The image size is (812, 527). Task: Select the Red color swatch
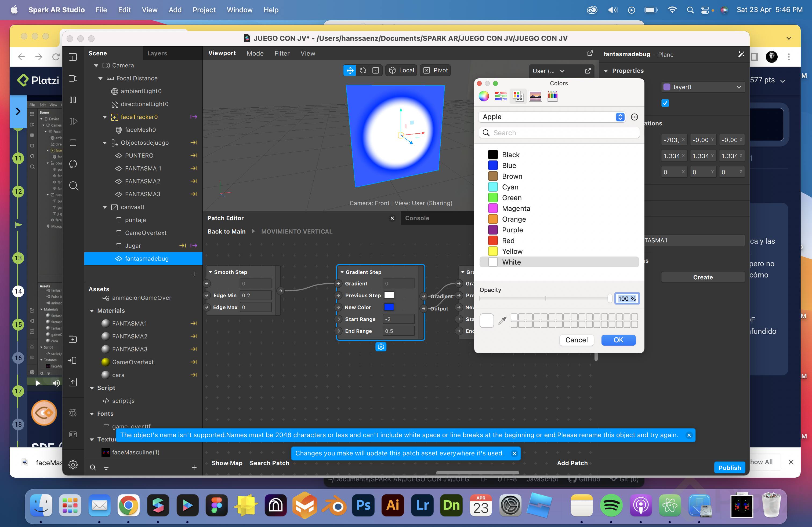click(x=493, y=241)
